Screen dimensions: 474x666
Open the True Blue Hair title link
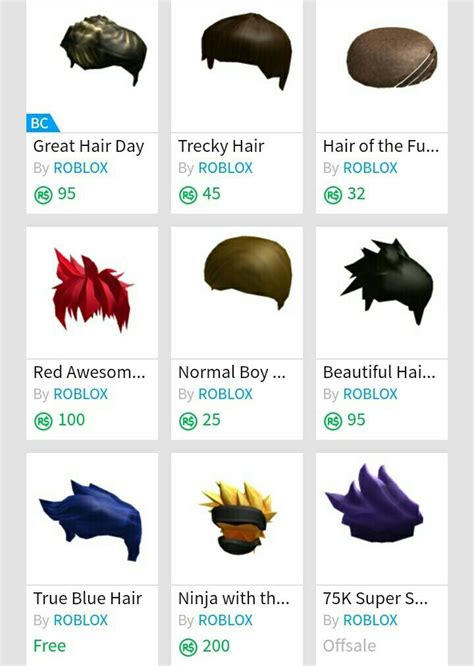point(87,598)
